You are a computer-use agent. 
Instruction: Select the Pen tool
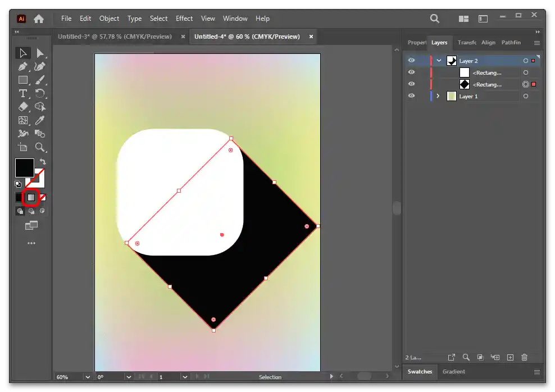(23, 66)
